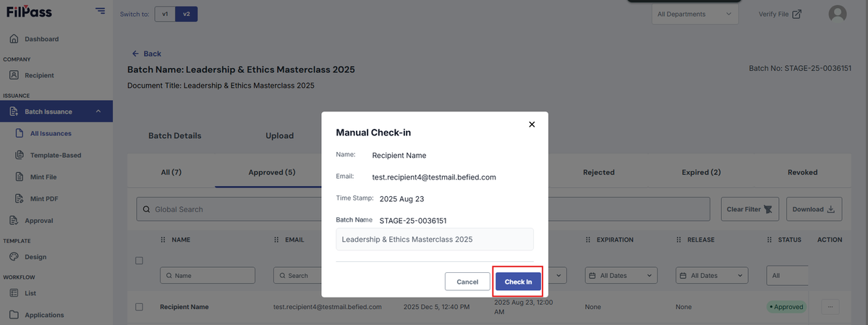The image size is (868, 325).
Task: Click the Approved status badge
Action: point(786,307)
